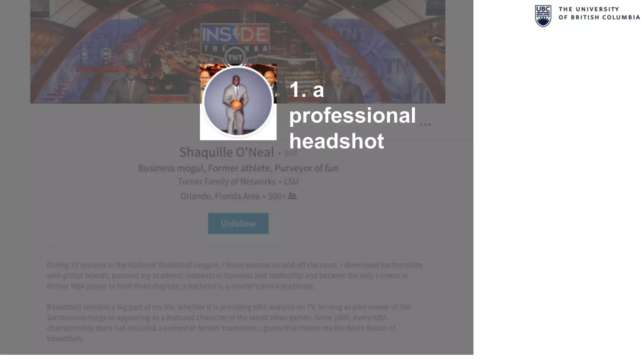Click the Shaquille O'Neal profile name
The image size is (644, 362).
coord(227,152)
